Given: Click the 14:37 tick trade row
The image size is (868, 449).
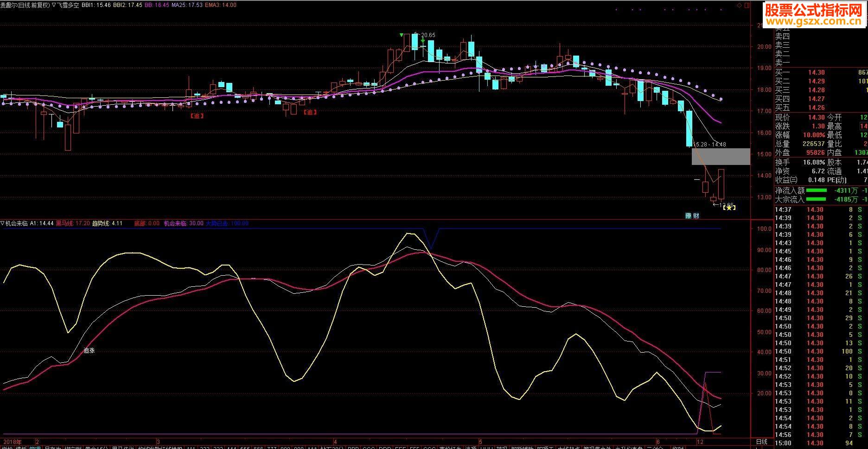Looking at the screenshot, I should (x=821, y=209).
